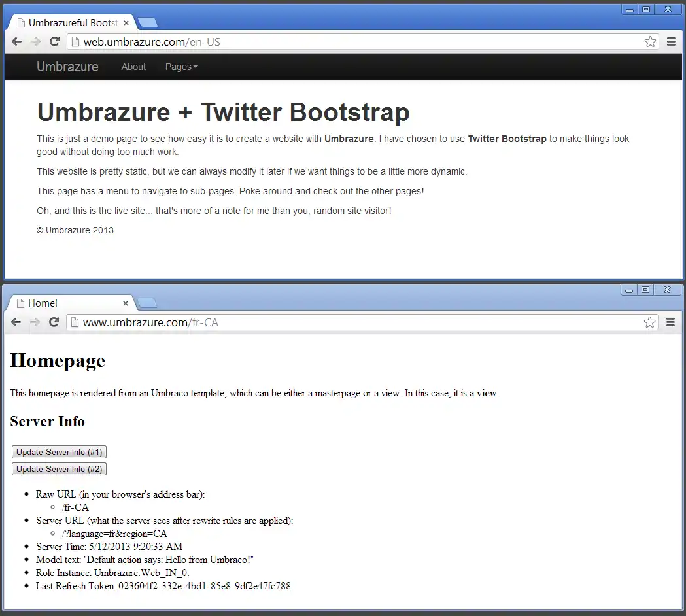The image size is (686, 616).
Task: Maximize the bottom browser window
Action: tap(645, 290)
